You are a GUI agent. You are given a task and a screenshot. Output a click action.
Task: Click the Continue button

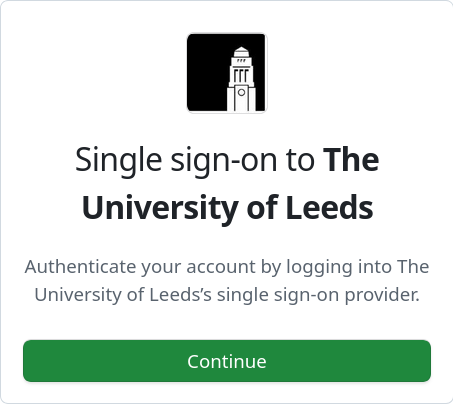click(227, 361)
